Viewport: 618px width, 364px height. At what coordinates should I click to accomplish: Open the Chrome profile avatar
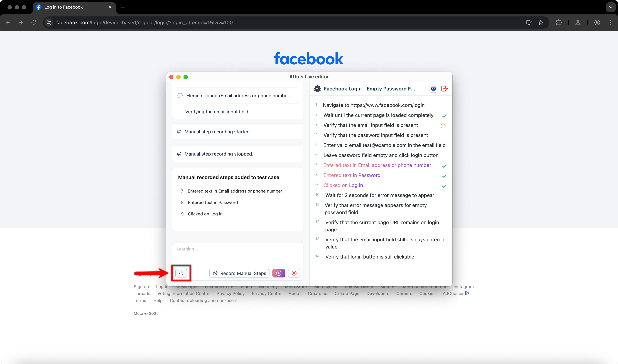(x=597, y=23)
